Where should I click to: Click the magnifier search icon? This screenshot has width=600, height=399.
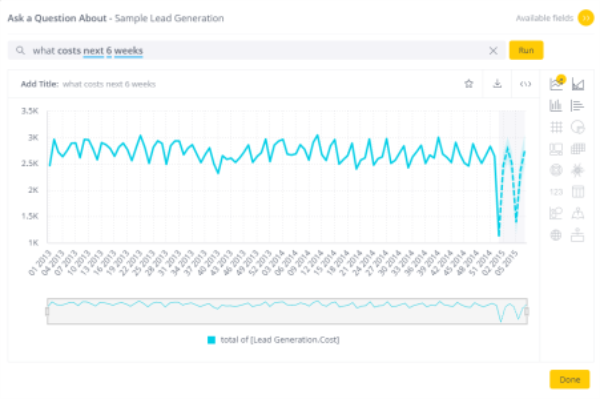click(20, 50)
